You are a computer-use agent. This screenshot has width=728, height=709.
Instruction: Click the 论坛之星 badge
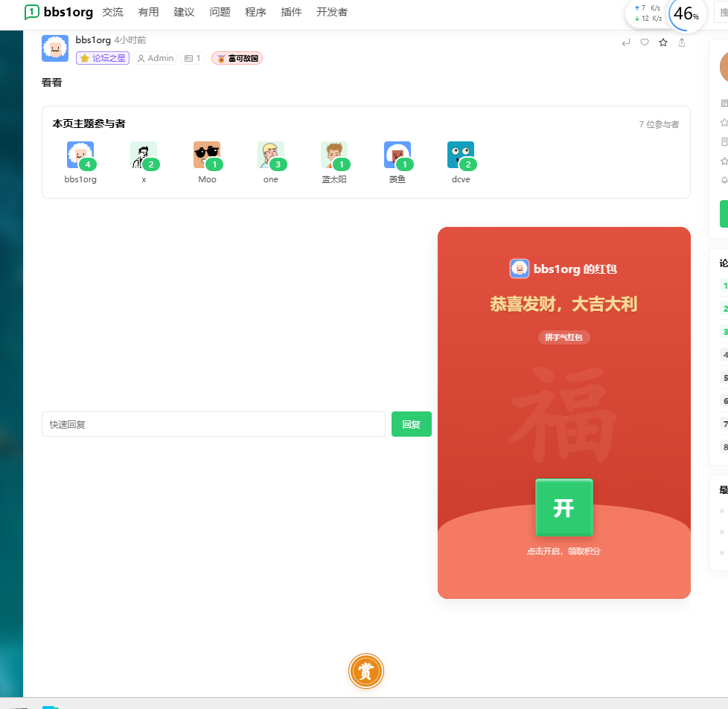pyautogui.click(x=103, y=58)
